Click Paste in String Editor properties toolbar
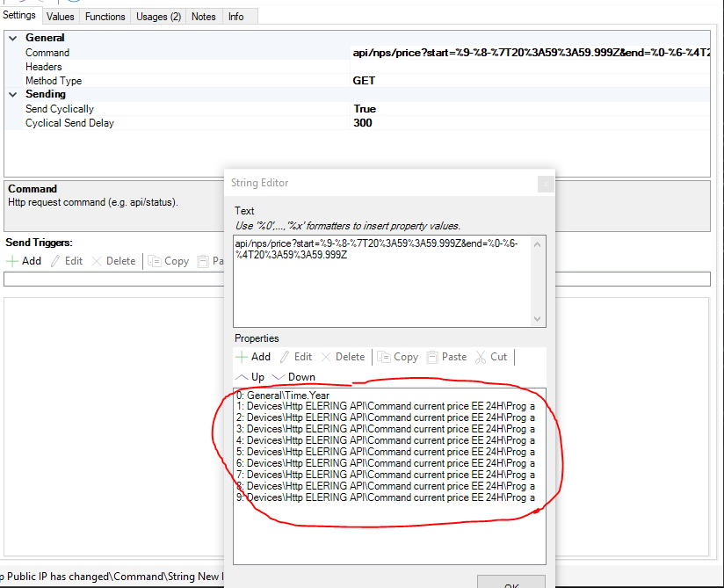 tap(446, 357)
